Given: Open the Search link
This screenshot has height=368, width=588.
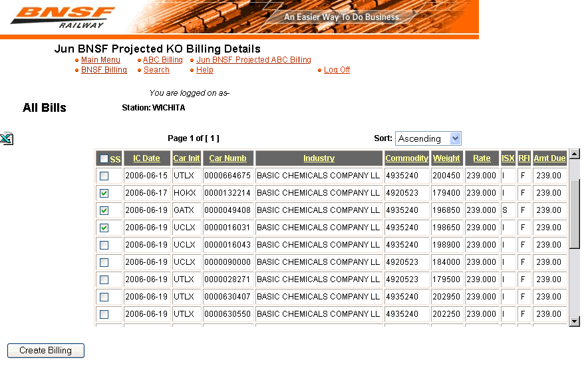Looking at the screenshot, I should 156,70.
